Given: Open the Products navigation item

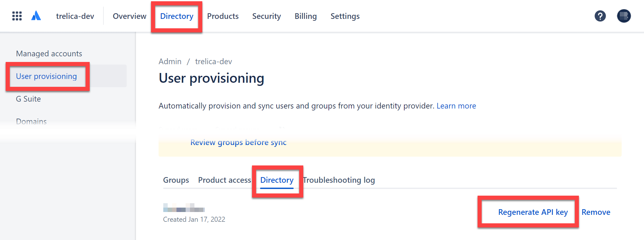Looking at the screenshot, I should coord(223,16).
